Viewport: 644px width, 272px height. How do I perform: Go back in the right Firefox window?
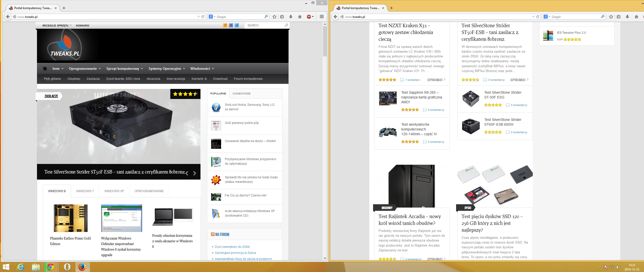coord(335,17)
